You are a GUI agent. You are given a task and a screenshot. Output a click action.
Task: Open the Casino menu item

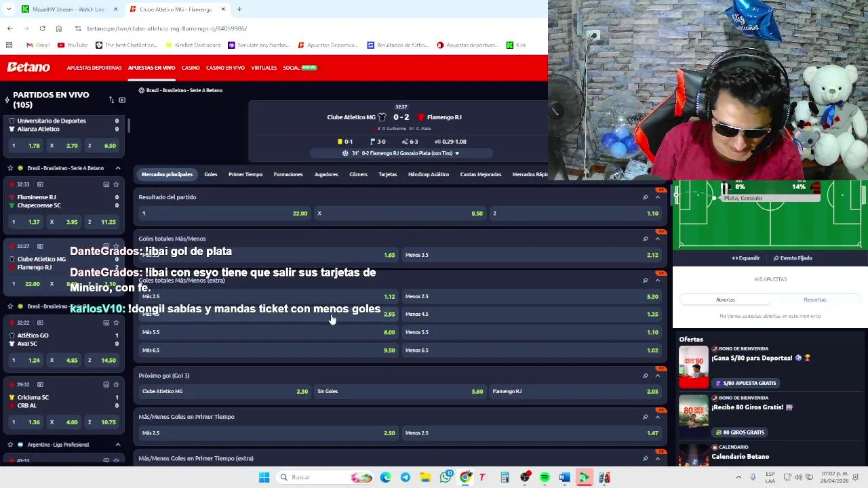(191, 68)
